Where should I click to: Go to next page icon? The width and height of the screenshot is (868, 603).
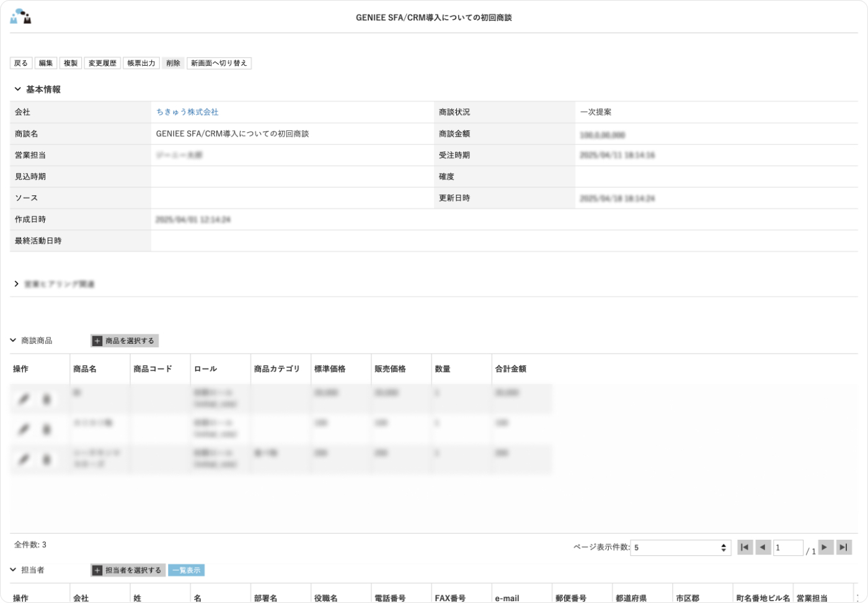point(825,547)
